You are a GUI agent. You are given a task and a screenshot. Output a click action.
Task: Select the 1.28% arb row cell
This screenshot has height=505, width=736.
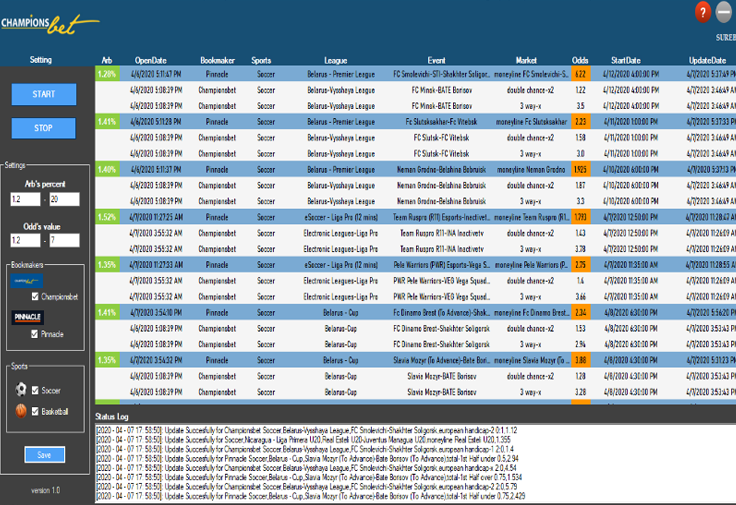pos(107,74)
